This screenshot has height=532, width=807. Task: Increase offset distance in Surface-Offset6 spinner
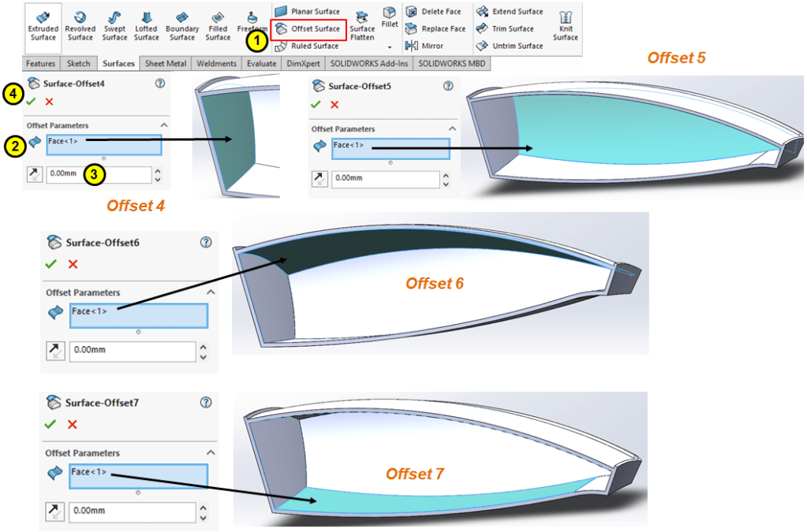[x=204, y=346]
